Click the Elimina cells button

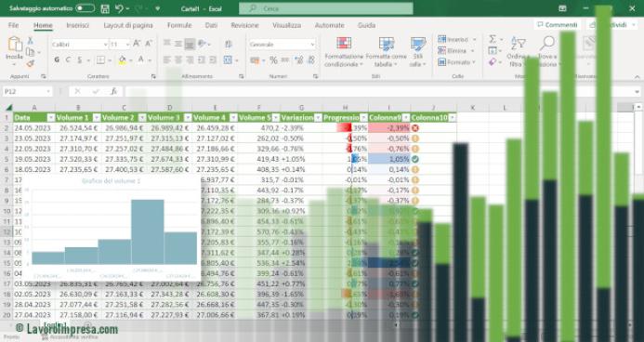coord(456,51)
